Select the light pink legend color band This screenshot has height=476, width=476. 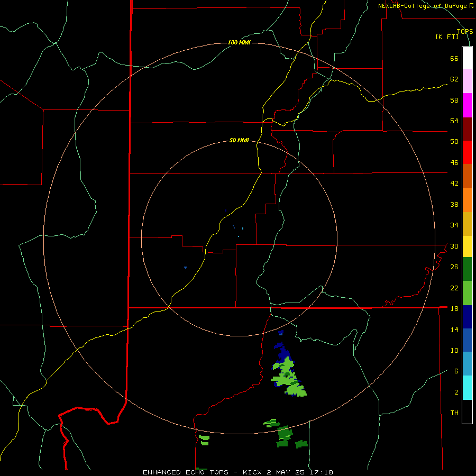point(467,81)
